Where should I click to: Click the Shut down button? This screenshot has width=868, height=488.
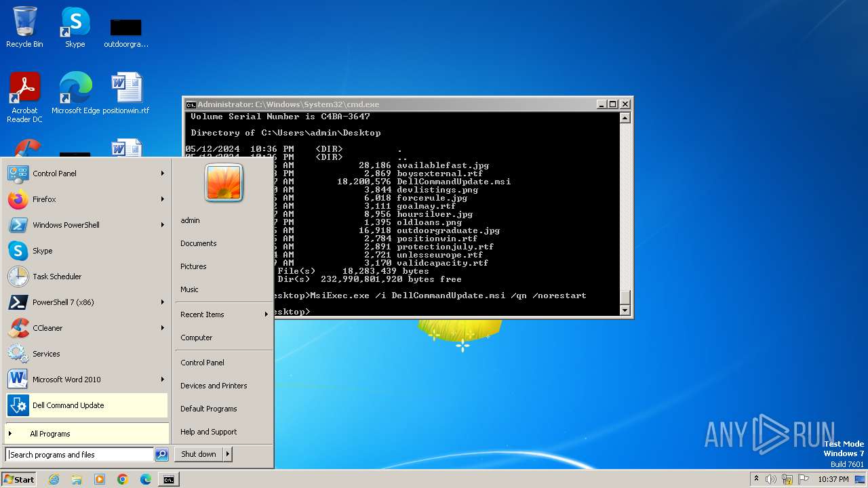199,454
